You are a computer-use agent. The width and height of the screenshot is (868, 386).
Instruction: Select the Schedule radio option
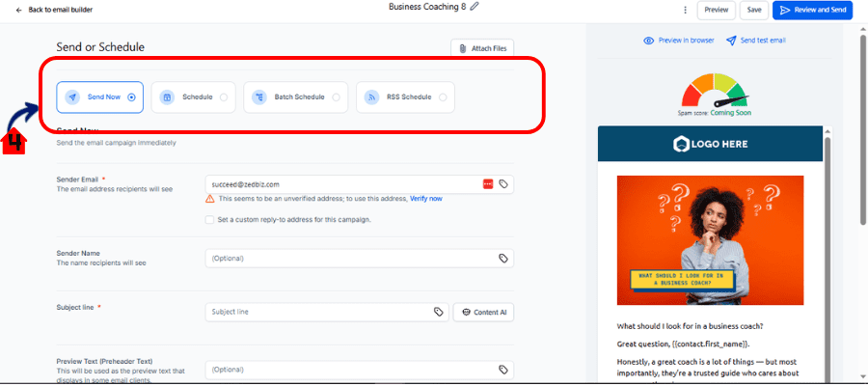point(224,96)
